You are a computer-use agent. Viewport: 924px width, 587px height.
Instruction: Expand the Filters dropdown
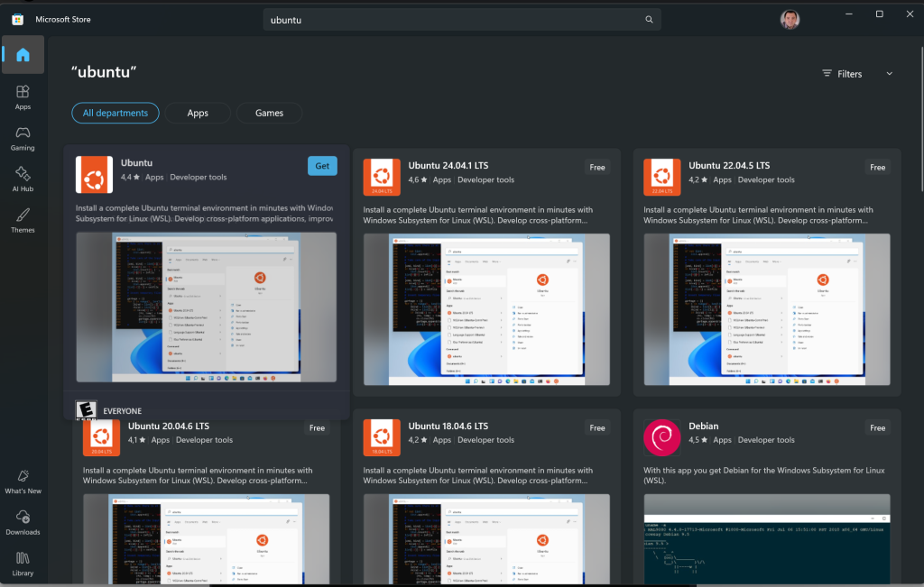coord(857,74)
